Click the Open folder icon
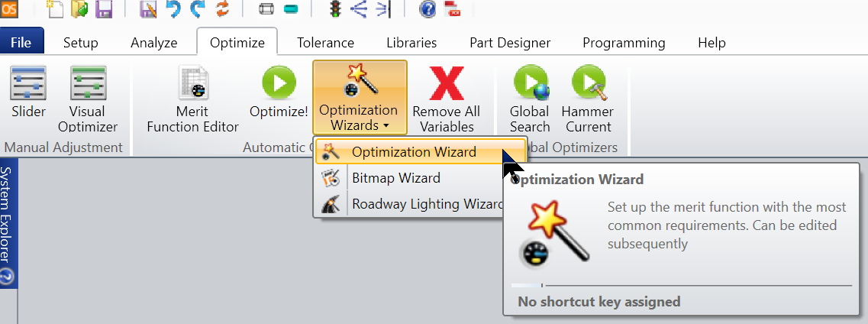This screenshot has width=868, height=324. [x=79, y=9]
